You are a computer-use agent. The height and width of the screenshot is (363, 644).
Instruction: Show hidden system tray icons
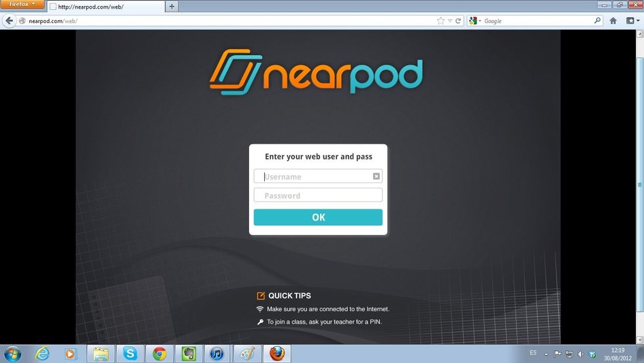coord(546,354)
